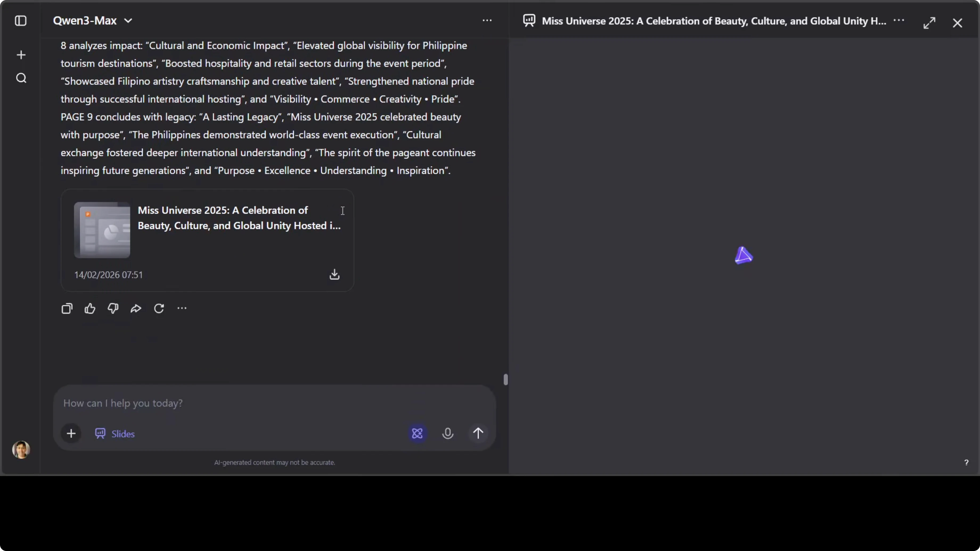Screen dimensions: 980x551
Task: Share the response with arrow icon
Action: tap(136, 309)
